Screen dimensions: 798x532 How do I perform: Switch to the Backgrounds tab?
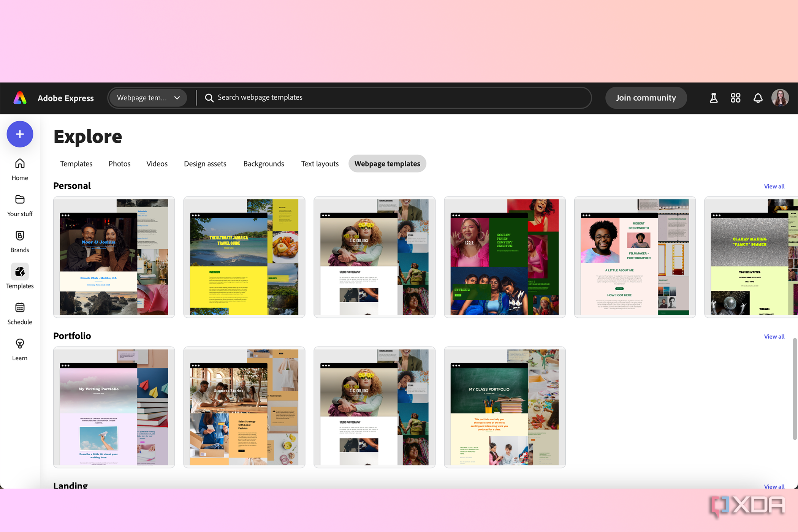(x=264, y=164)
